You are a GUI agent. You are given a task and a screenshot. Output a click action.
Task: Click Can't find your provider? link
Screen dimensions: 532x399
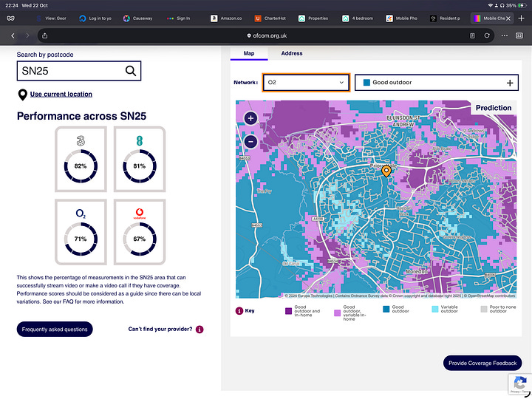160,329
